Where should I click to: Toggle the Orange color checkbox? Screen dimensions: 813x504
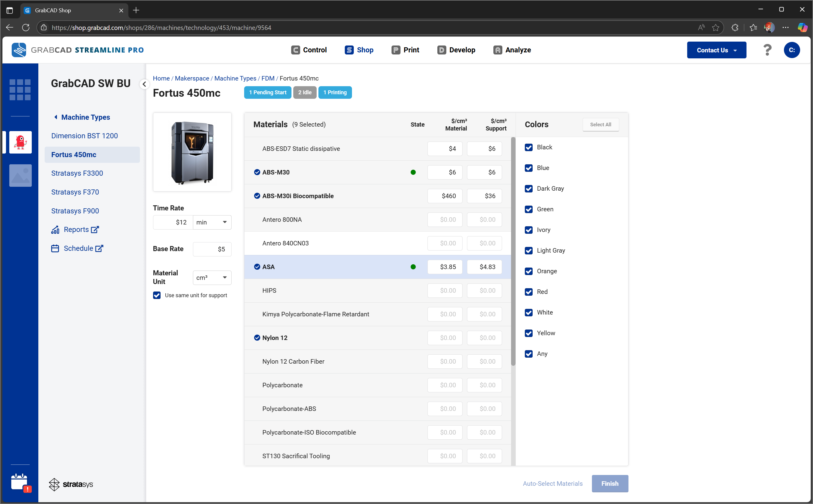pos(528,271)
